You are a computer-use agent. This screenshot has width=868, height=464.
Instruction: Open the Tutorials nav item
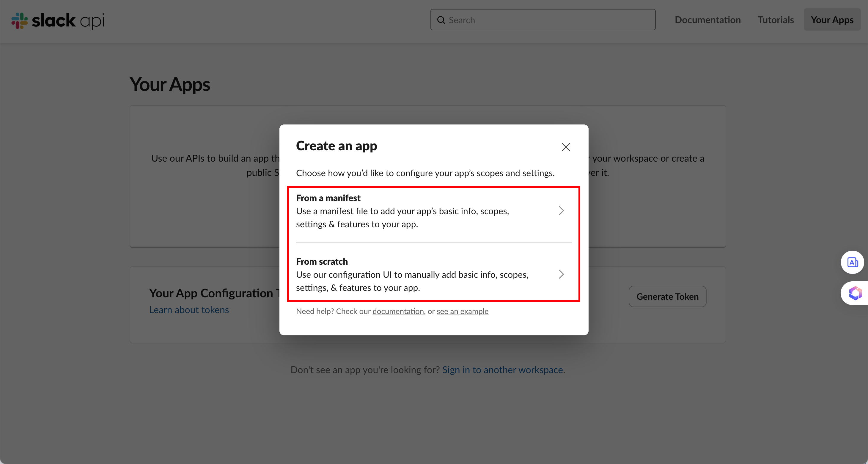[x=776, y=20]
